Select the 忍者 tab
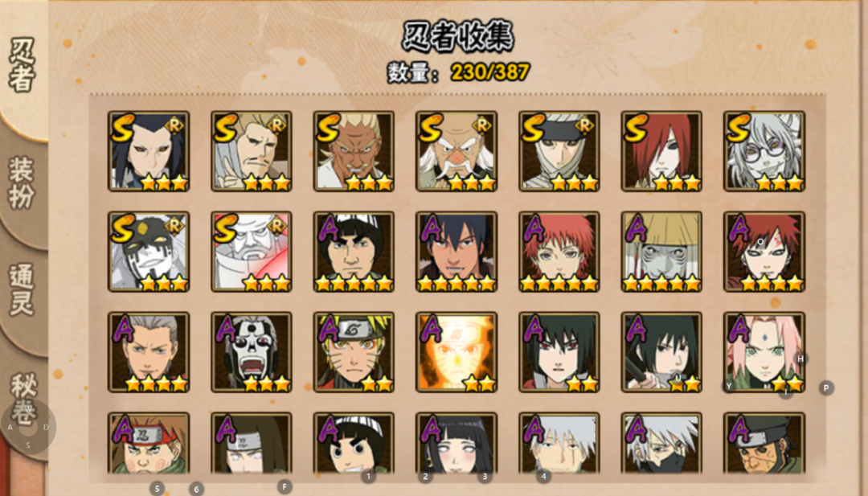 coord(23,65)
